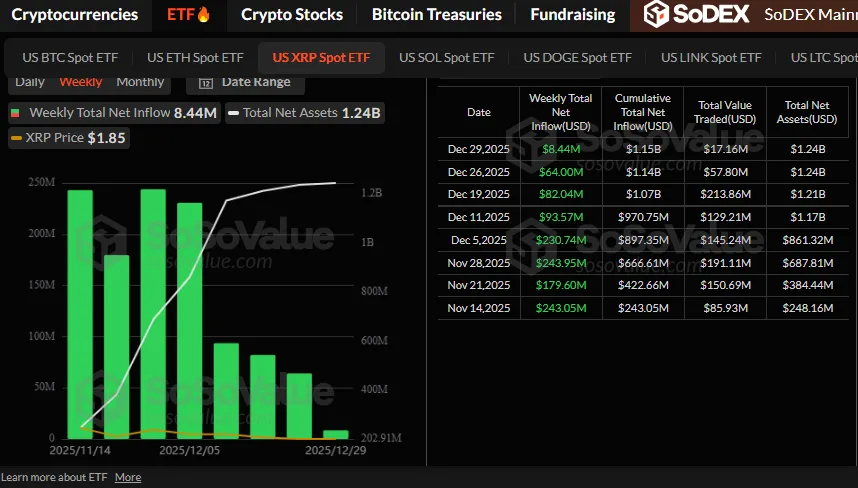The image size is (858, 488).
Task: Select the Dec 19,2025 row date
Action: point(479,194)
